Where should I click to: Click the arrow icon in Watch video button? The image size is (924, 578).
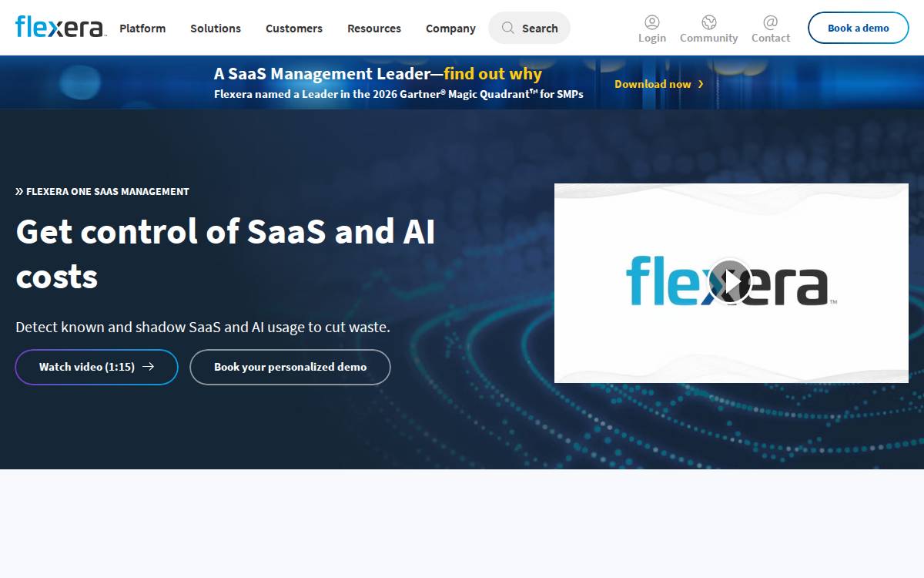tap(149, 367)
